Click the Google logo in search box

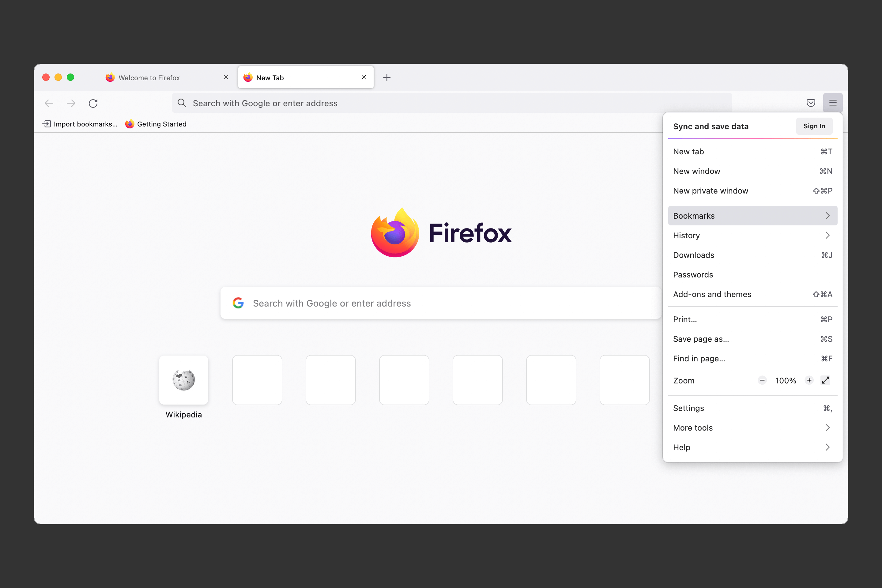click(238, 303)
